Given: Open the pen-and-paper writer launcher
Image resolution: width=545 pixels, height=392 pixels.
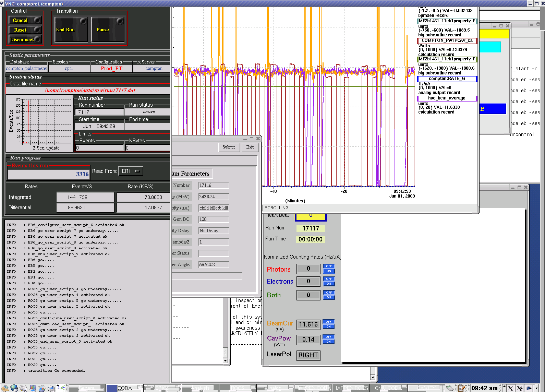Looking at the screenshot, I should (x=23, y=388).
